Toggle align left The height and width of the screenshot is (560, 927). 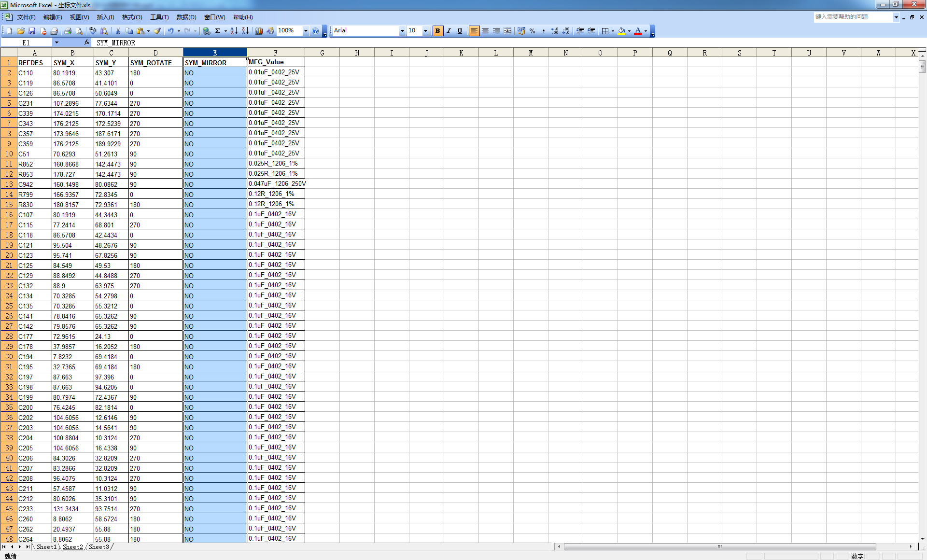[x=474, y=31]
